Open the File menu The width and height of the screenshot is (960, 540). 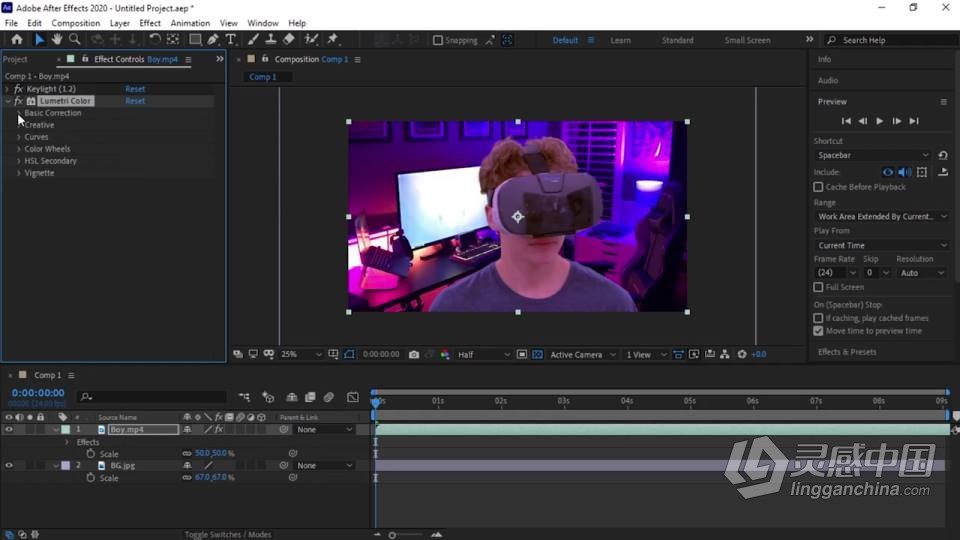[x=11, y=23]
